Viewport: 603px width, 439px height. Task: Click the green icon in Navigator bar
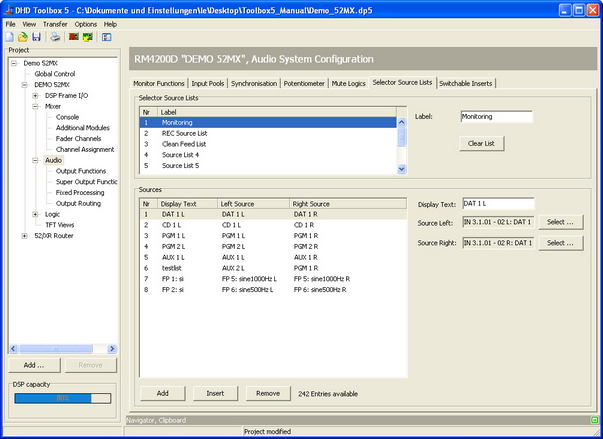click(x=594, y=420)
